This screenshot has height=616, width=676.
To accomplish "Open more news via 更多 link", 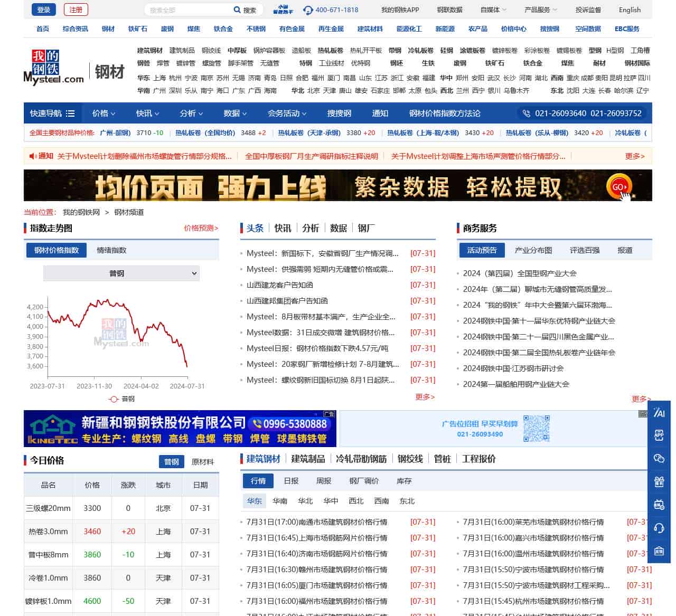I will coord(424,397).
